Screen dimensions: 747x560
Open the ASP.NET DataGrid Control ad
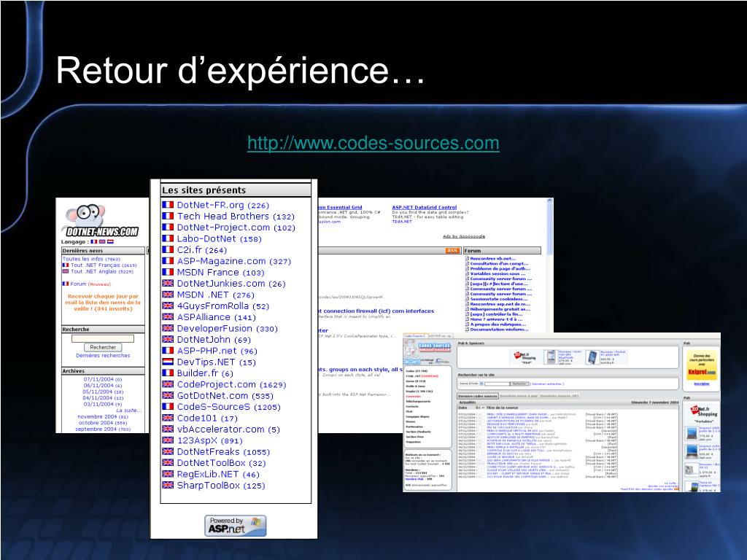(424, 208)
